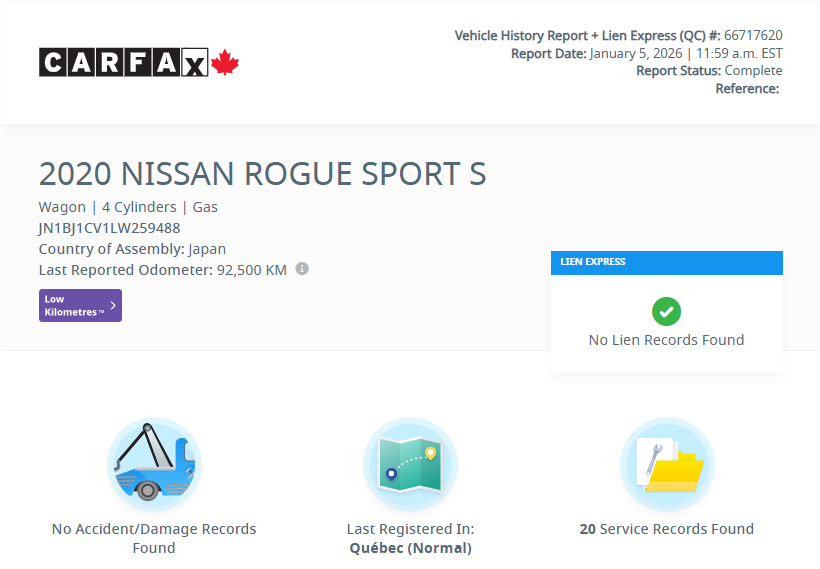Click the Country of Assembly Japan line
Image resolution: width=820 pixels, height=569 pixels.
[x=132, y=249]
